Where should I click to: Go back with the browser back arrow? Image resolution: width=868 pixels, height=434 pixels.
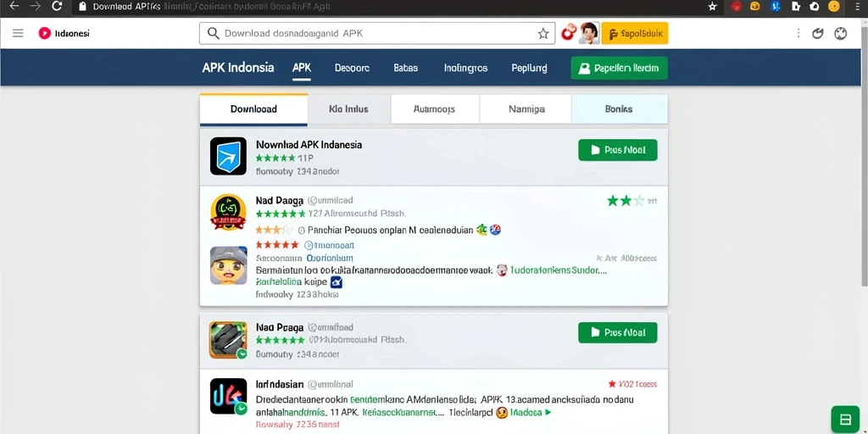coord(14,6)
